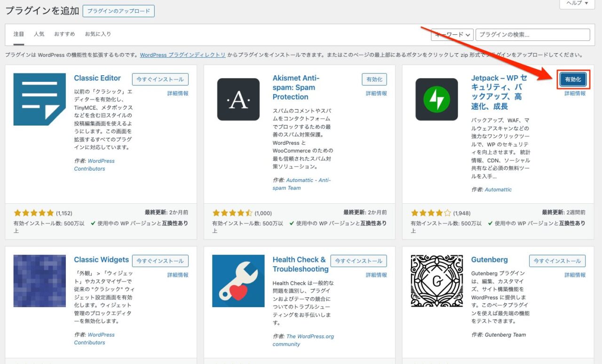
Task: Open Classic Editor author WordPress Contributors link
Action: coord(94,165)
